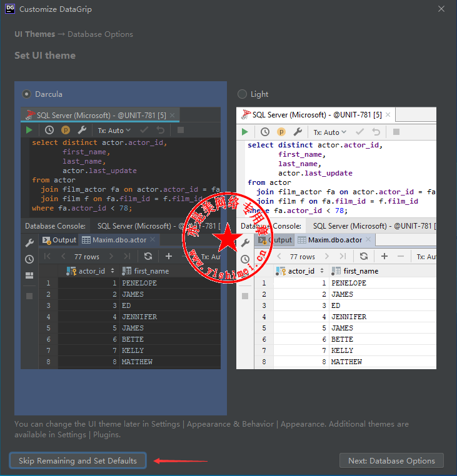457x476 pixels.
Task: Open Maxim.dbo.actor tab in Darcula preview
Action: 119,240
